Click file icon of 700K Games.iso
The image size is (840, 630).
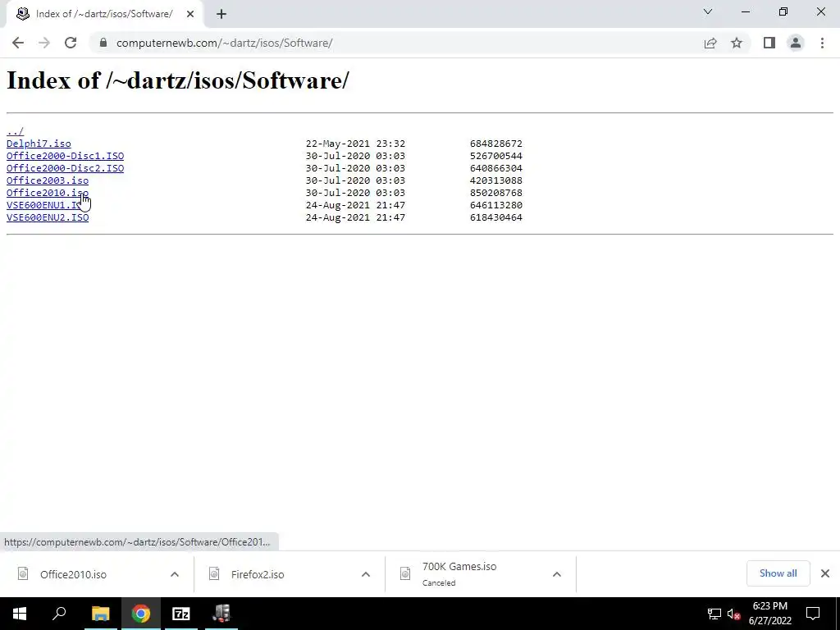pos(405,573)
